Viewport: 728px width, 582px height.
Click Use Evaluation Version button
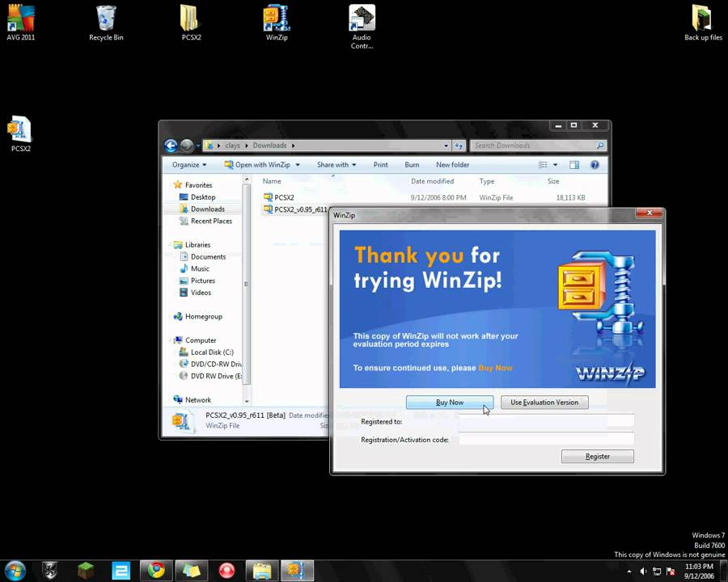tap(544, 403)
